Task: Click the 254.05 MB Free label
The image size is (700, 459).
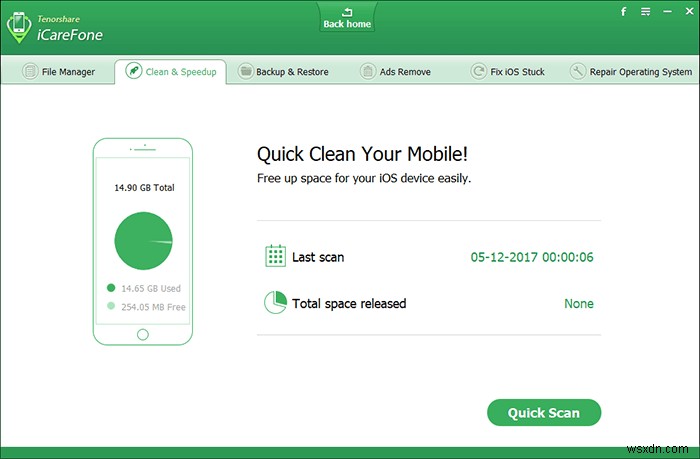Action: [x=153, y=307]
